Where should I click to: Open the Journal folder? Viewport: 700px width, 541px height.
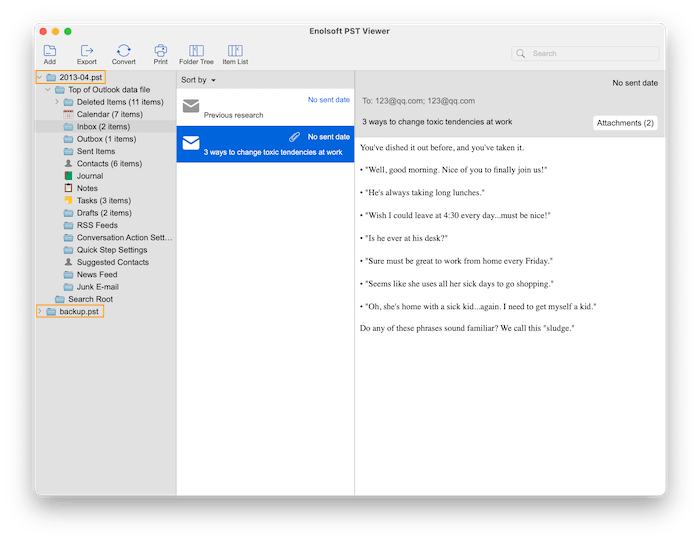(x=90, y=176)
